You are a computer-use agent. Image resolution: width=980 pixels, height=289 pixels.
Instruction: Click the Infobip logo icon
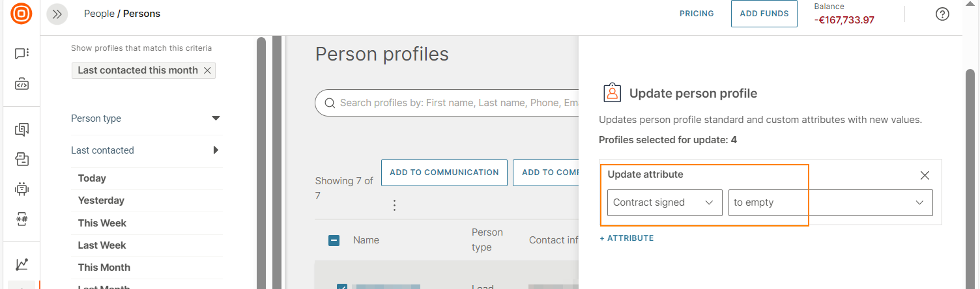pos(22,13)
